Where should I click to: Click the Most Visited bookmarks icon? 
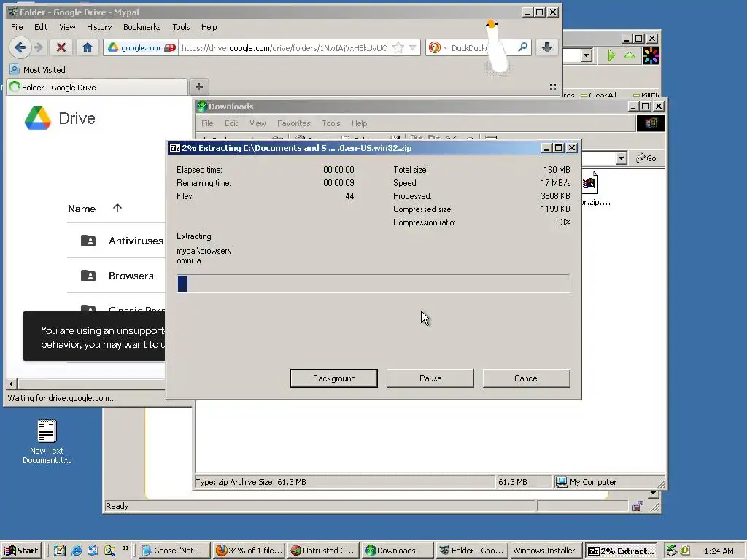point(15,69)
